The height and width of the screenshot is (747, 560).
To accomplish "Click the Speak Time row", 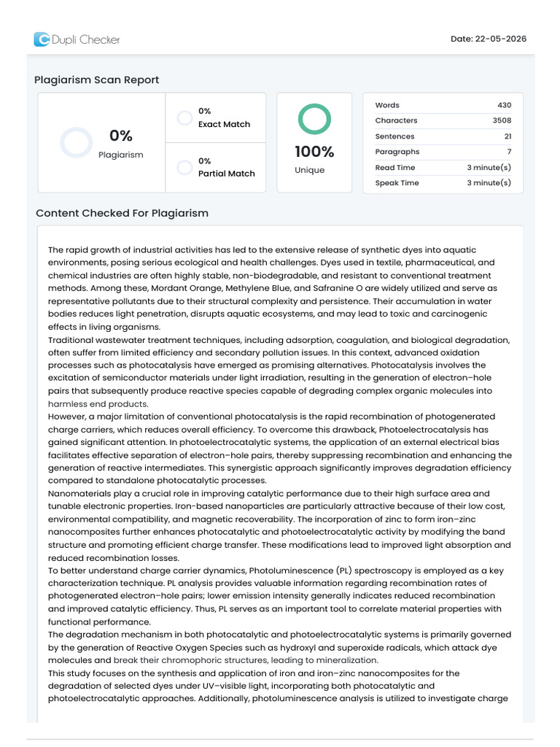I will (443, 182).
